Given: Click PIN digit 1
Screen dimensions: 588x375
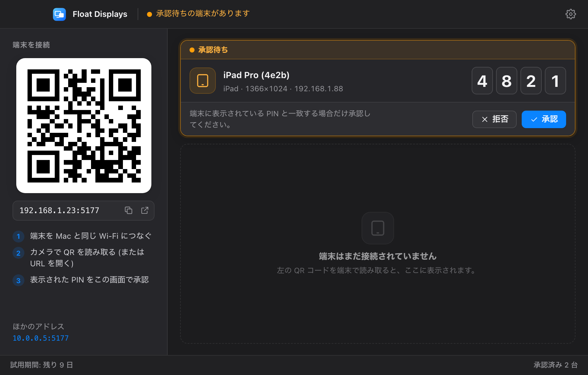Looking at the screenshot, I should click(x=555, y=81).
